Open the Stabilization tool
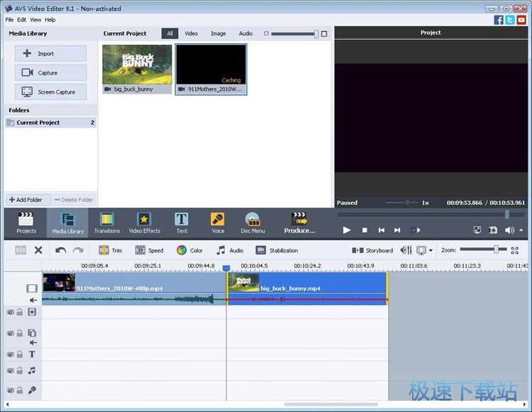The height and width of the screenshot is (412, 532). [277, 250]
